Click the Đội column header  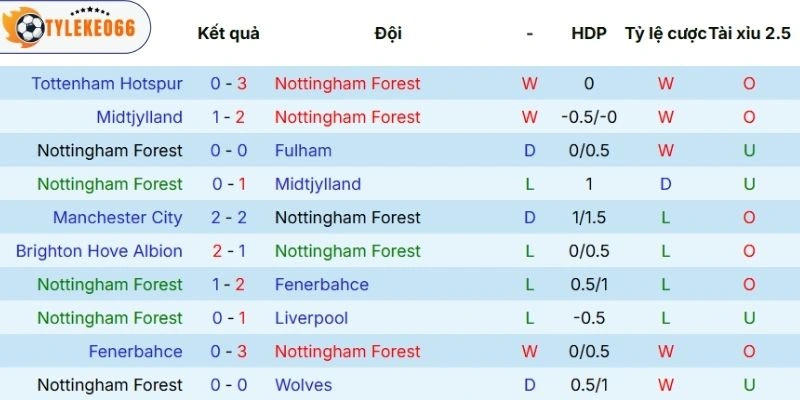point(388,33)
